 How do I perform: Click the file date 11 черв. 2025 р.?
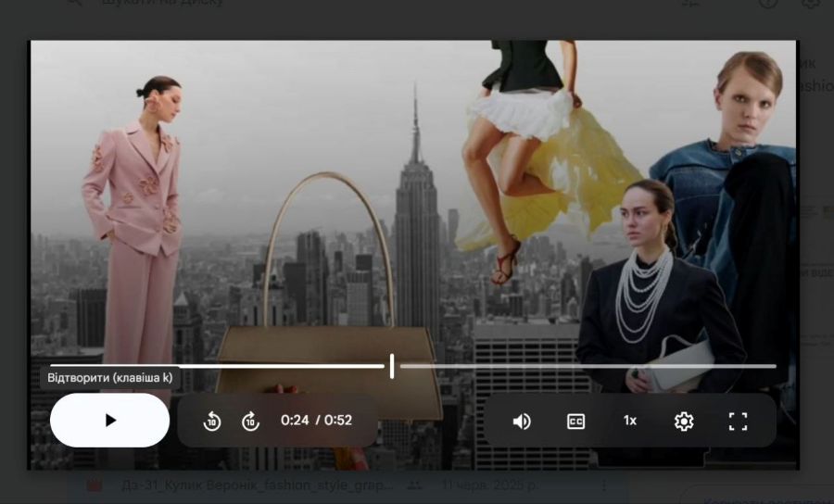tap(490, 485)
